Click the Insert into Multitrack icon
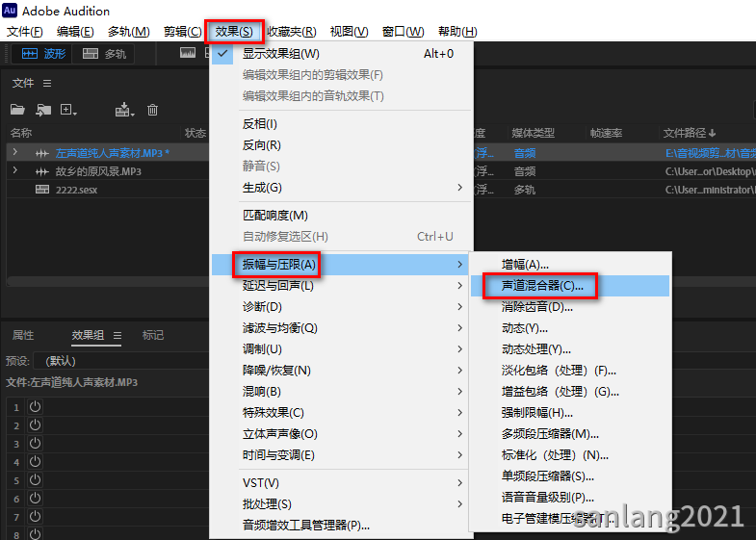This screenshot has height=540, width=756. (x=124, y=111)
